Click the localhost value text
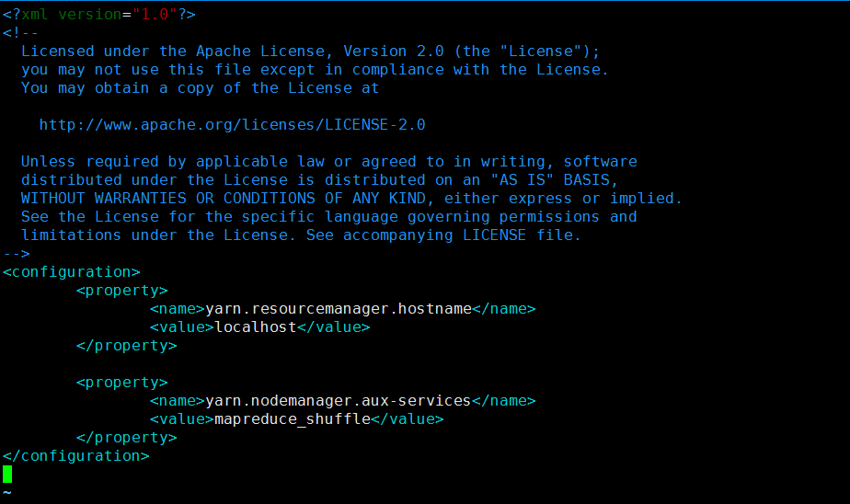This screenshot has height=504, width=850. tap(255, 326)
